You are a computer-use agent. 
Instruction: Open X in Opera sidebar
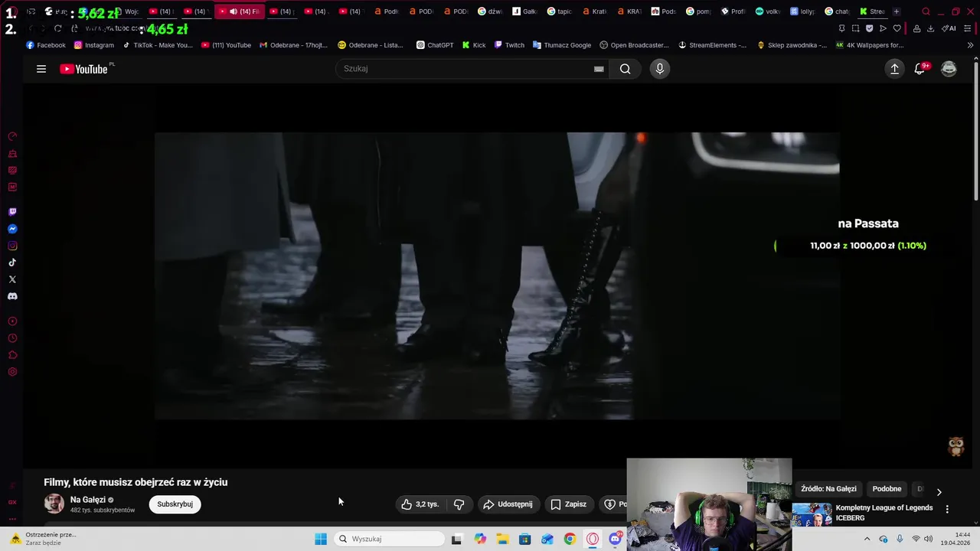tap(12, 279)
